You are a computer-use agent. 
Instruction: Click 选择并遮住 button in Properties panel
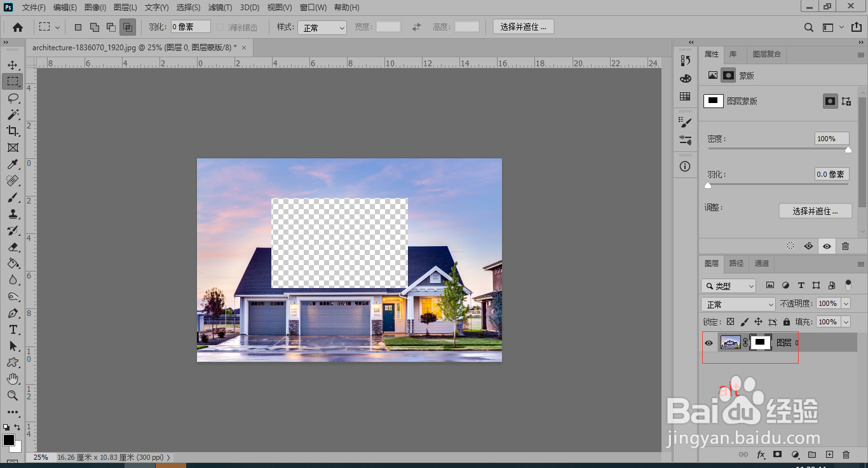tap(815, 211)
